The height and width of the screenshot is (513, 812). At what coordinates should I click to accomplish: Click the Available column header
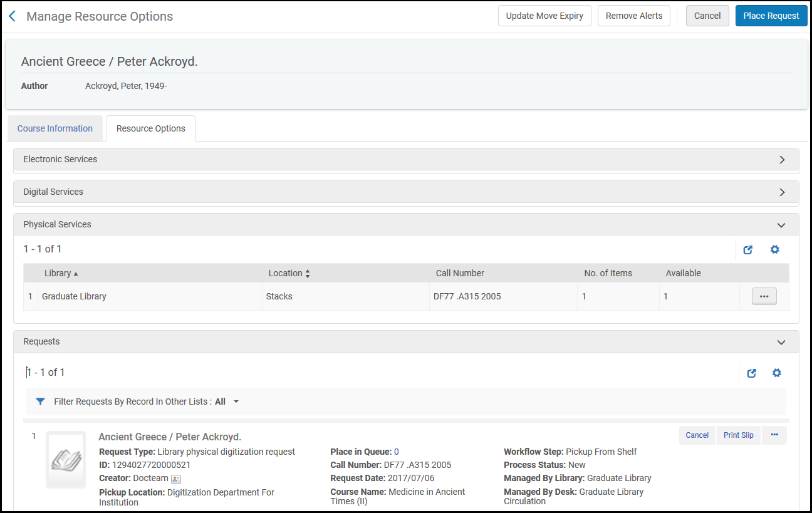683,273
